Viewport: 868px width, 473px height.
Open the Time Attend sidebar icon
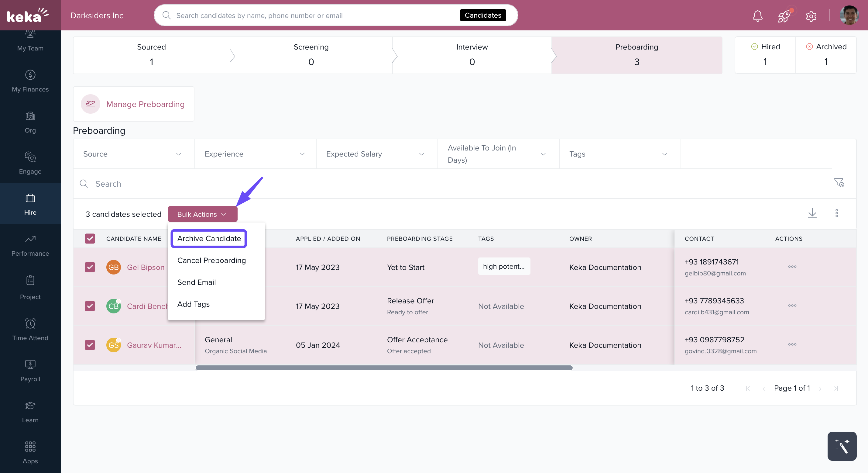pyautogui.click(x=30, y=330)
